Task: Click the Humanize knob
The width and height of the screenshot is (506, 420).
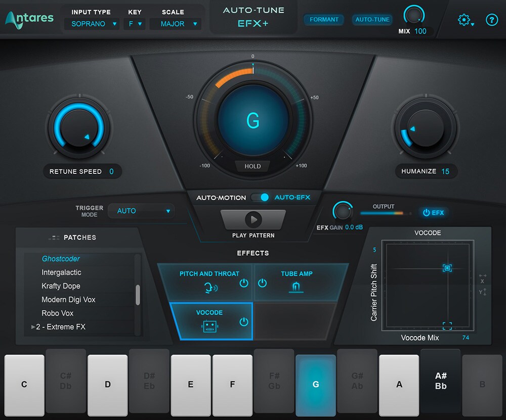Action: click(x=426, y=128)
